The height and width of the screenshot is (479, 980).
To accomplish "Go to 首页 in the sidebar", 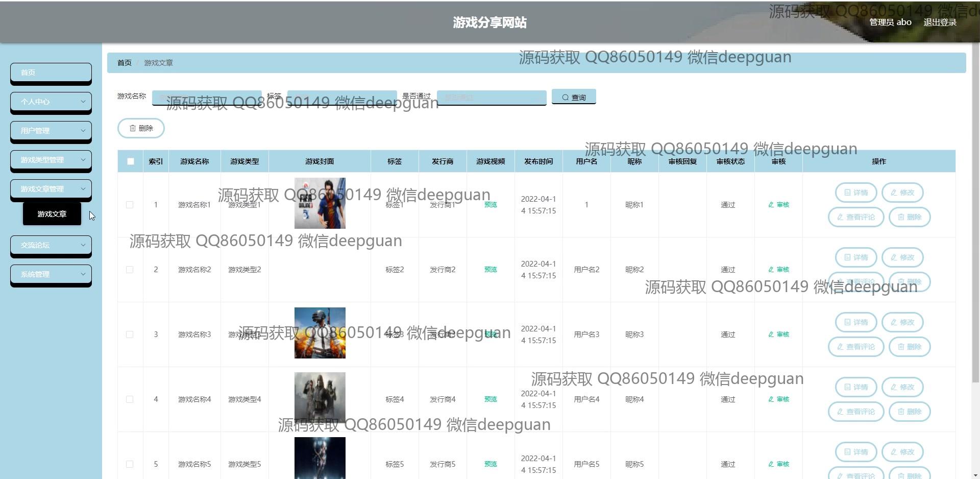I will point(51,73).
